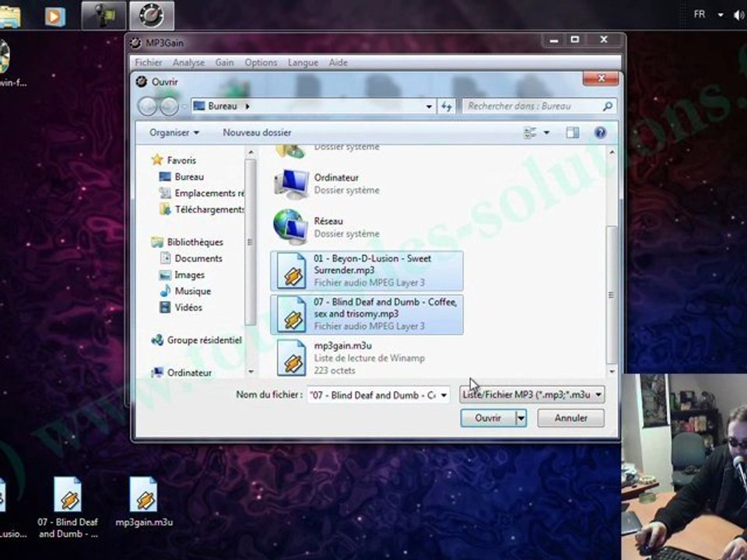Select the Ordinateur system folder icon in file list
This screenshot has height=560, width=747.
(x=291, y=184)
